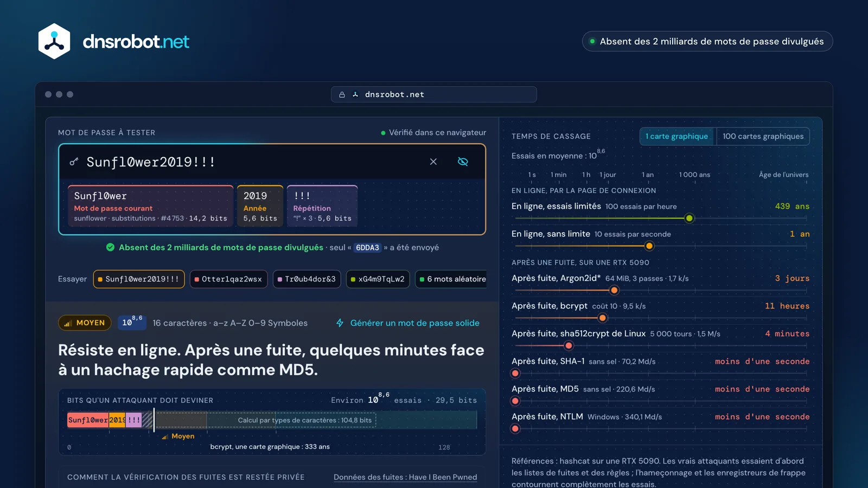Try the Otter1qaz2wsx example password

(228, 279)
